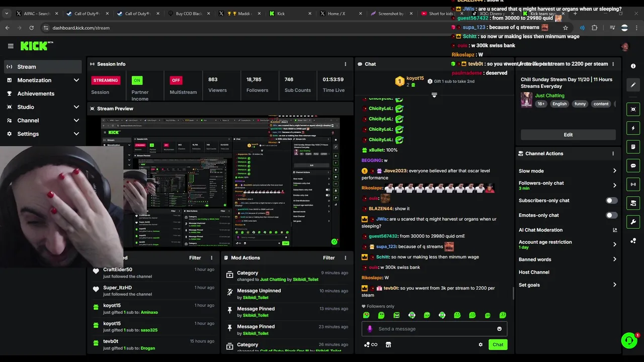Open the hamburger menu beside Kick logo
The image size is (644, 362).
pos(11,46)
